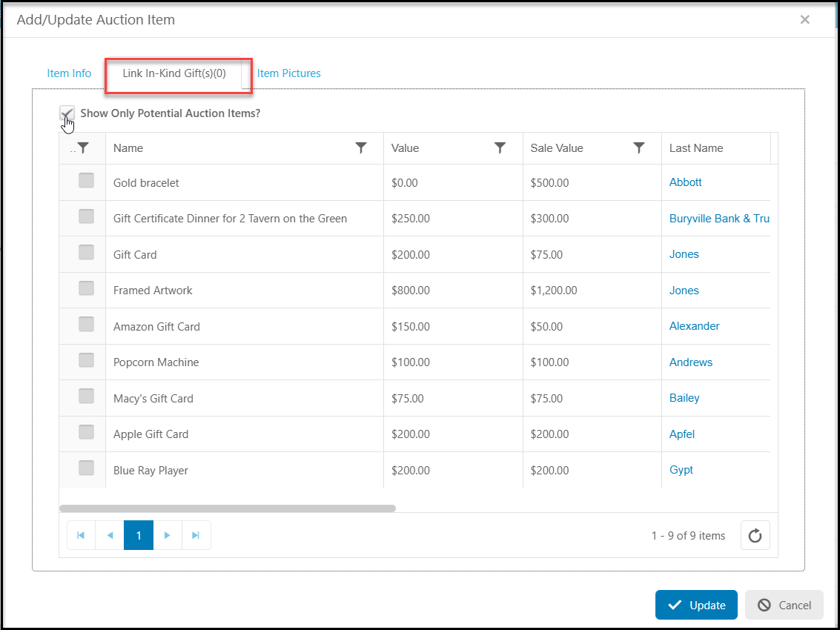Open the Gypt last name link

coord(681,470)
